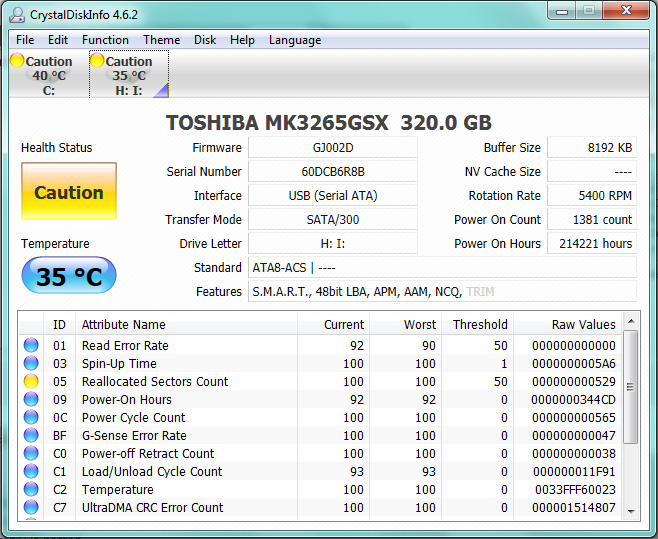The height and width of the screenshot is (539, 658).
Task: Select the H: I: drive 35 °C tab
Action: tap(129, 74)
